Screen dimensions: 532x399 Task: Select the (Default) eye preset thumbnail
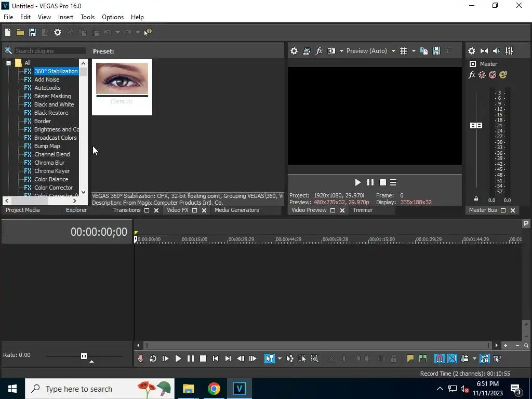pyautogui.click(x=122, y=87)
